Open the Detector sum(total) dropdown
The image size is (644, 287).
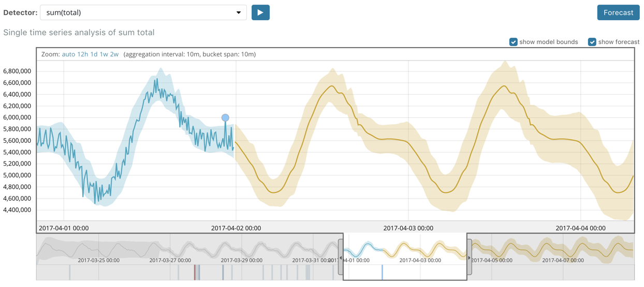(x=143, y=12)
